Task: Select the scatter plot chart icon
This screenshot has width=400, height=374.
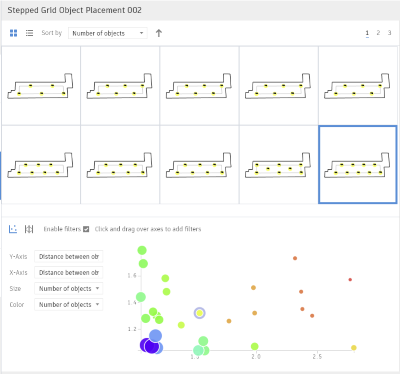Action: click(13, 229)
